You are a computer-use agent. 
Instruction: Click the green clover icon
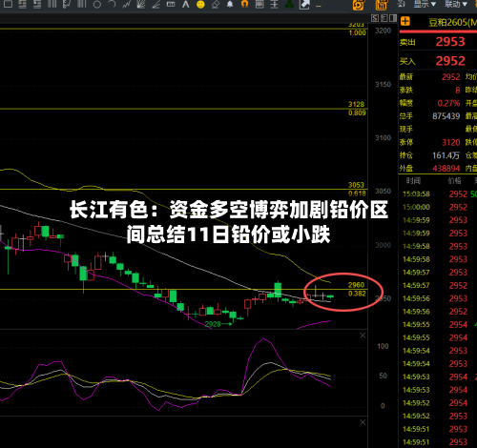[289, 4]
